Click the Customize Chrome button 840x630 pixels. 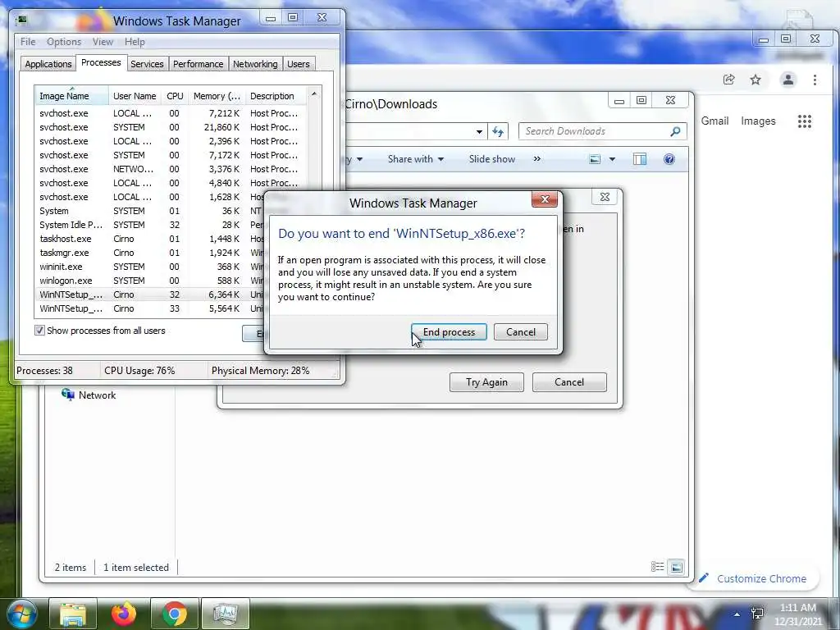[x=753, y=578]
